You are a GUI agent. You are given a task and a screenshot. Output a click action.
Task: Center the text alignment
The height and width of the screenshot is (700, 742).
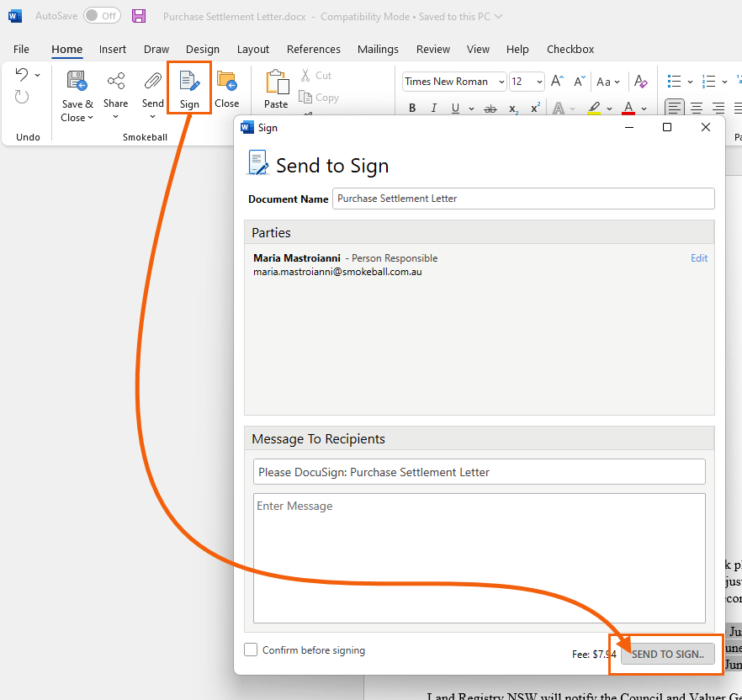click(x=696, y=109)
